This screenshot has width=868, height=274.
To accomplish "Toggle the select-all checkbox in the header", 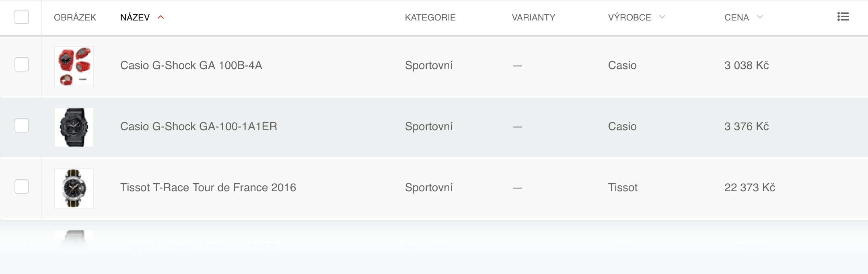I will pos(22,17).
